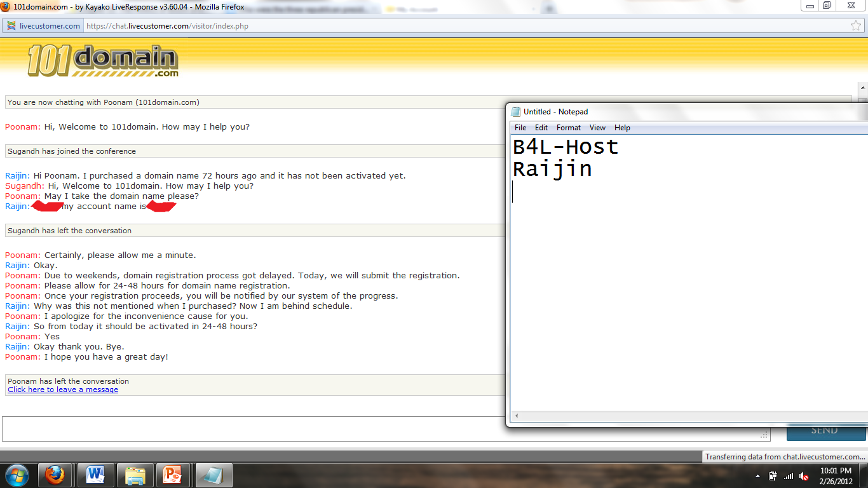
Task: Click the Notepad title bar icon
Action: (515, 111)
